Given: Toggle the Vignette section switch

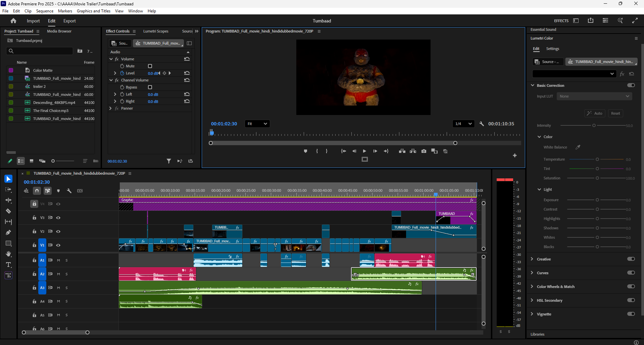Looking at the screenshot, I should click(x=631, y=314).
